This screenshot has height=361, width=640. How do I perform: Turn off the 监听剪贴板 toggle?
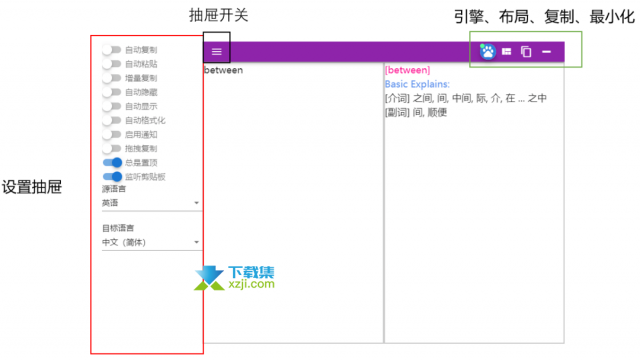pyautogui.click(x=112, y=176)
